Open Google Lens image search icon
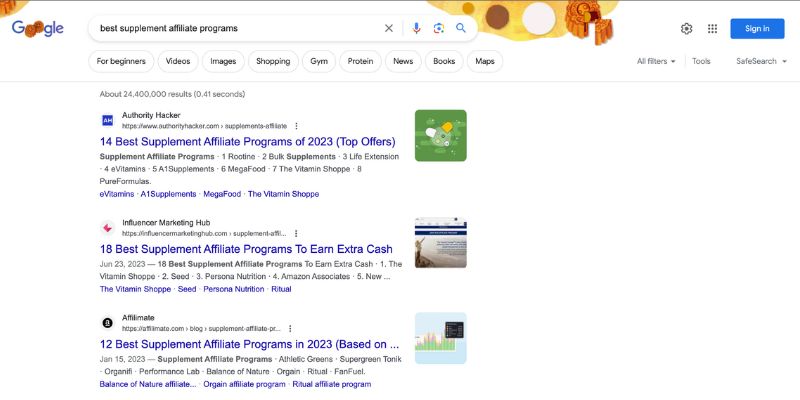 point(439,29)
